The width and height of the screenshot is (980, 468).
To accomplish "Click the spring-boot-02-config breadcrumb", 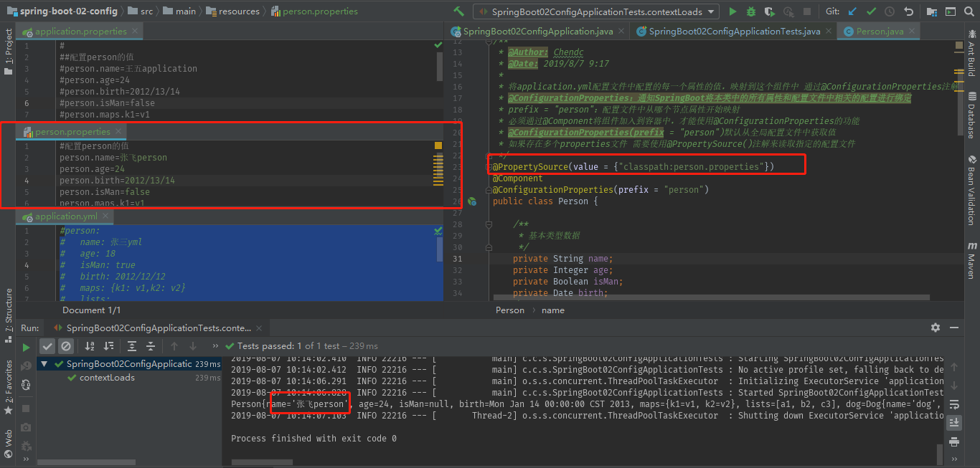I will 62,11.
